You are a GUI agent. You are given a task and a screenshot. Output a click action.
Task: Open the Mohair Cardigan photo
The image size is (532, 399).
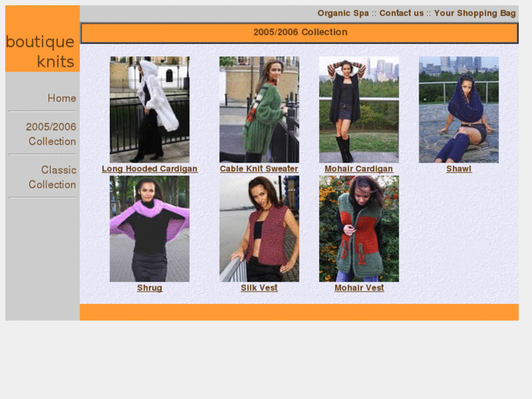359,109
